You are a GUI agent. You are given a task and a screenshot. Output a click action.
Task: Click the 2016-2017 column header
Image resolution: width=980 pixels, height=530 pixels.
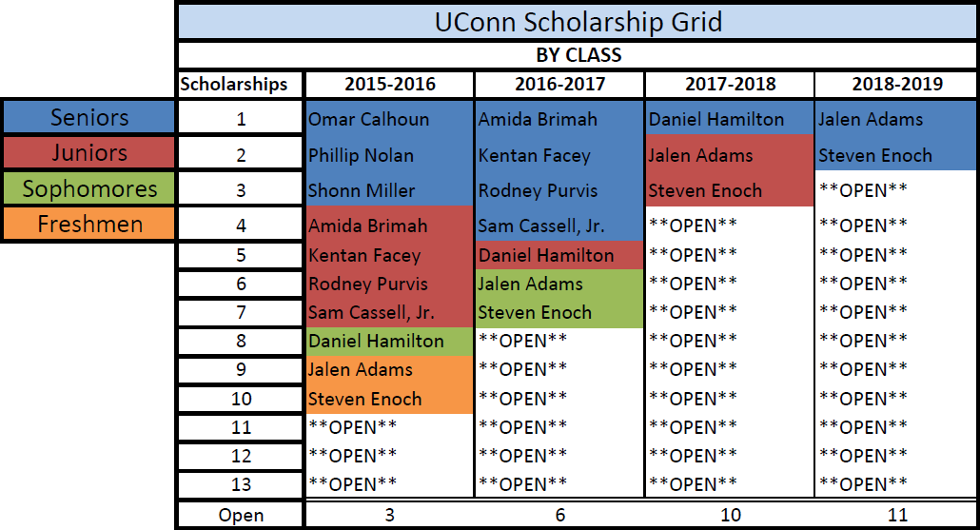click(x=560, y=85)
